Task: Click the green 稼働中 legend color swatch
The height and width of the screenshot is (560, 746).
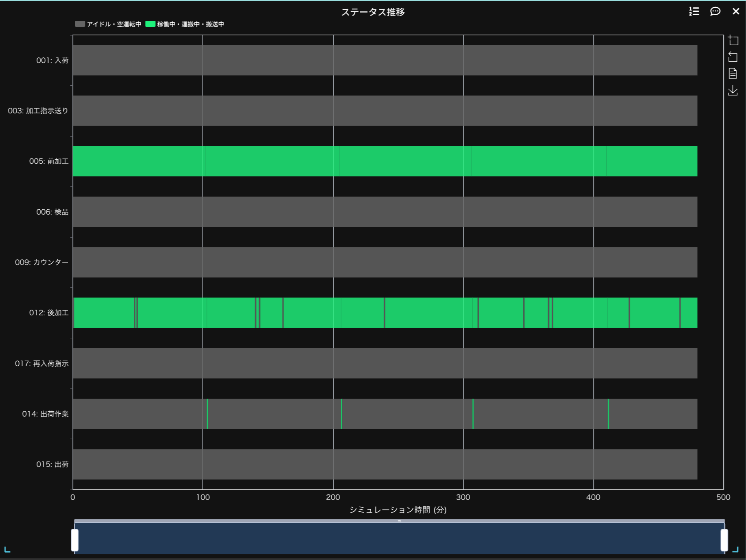Action: click(150, 24)
